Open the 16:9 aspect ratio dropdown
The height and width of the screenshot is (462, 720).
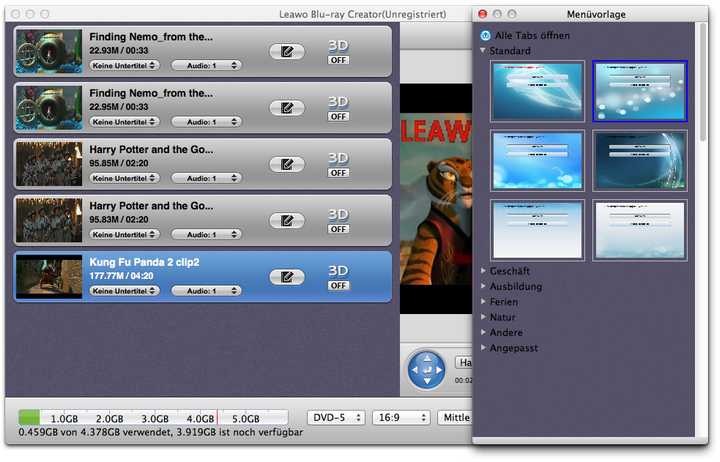point(401,418)
